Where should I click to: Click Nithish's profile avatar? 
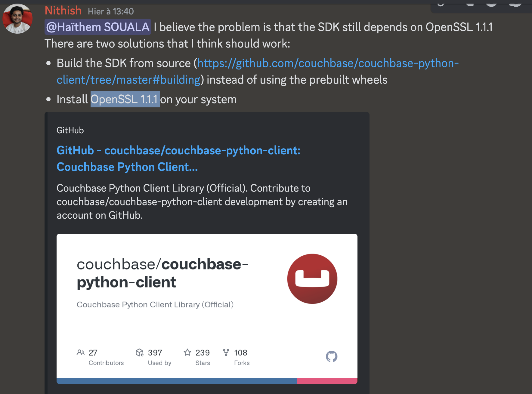(17, 18)
